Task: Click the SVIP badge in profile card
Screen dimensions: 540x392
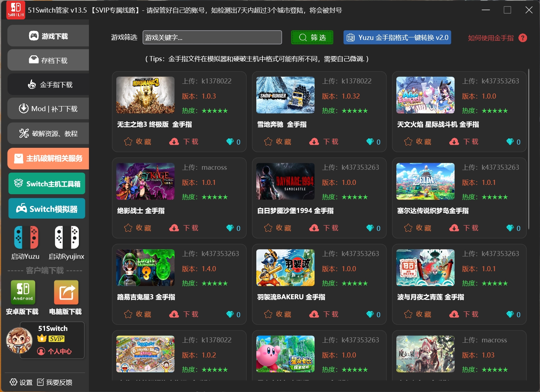Action: point(57,339)
